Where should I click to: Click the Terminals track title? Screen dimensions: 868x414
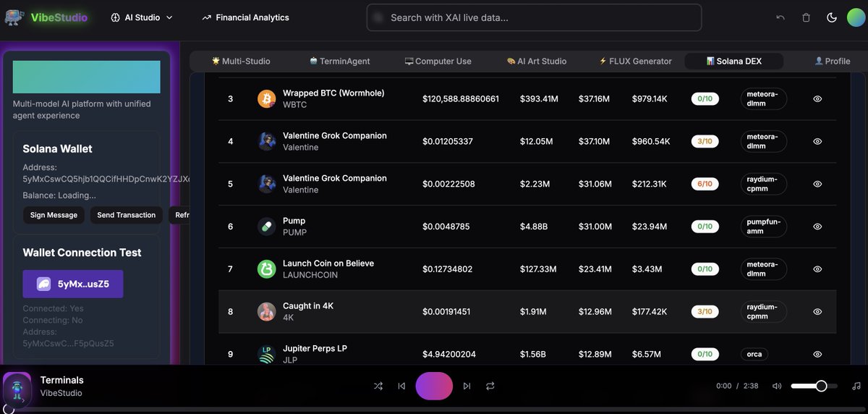(x=62, y=380)
